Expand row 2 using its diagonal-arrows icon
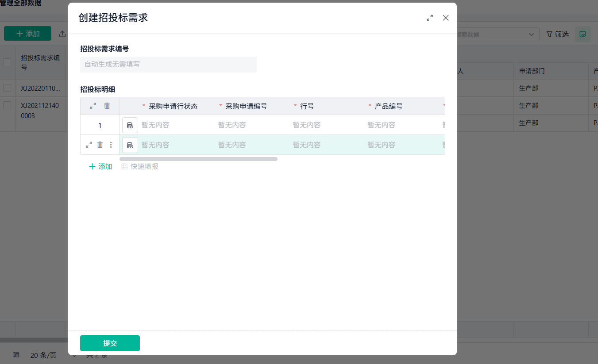Screen dimensions: 598x364 point(89,144)
